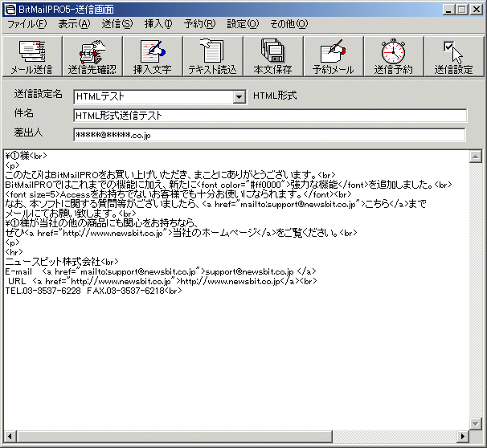Viewport: 487px width, 448px height.
Task: Expand the 送信設定名 dropdown arrow
Action: pos(239,97)
